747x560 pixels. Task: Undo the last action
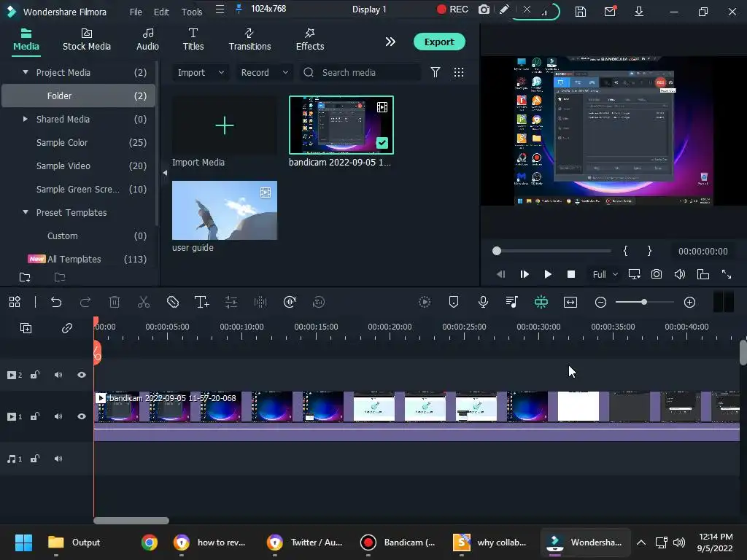click(x=56, y=302)
